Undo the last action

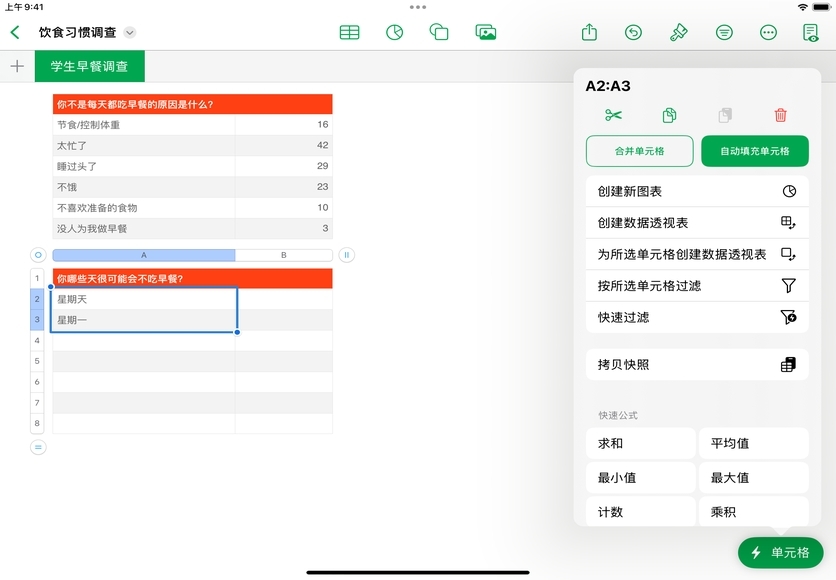click(x=633, y=32)
